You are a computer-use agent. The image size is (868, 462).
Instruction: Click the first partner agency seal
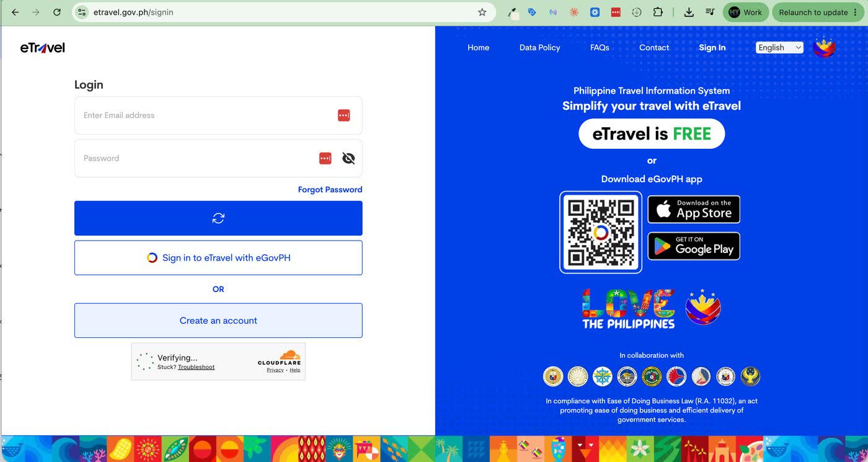coord(552,376)
